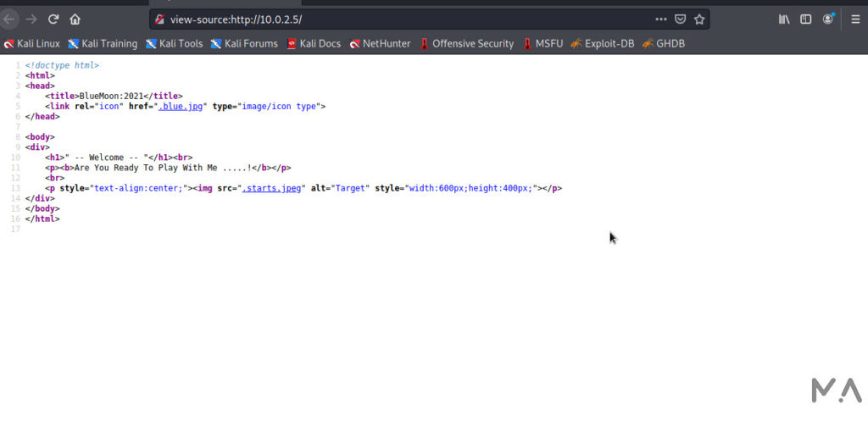
Task: Open the Exploit-DB bookmark
Action: pyautogui.click(x=603, y=43)
